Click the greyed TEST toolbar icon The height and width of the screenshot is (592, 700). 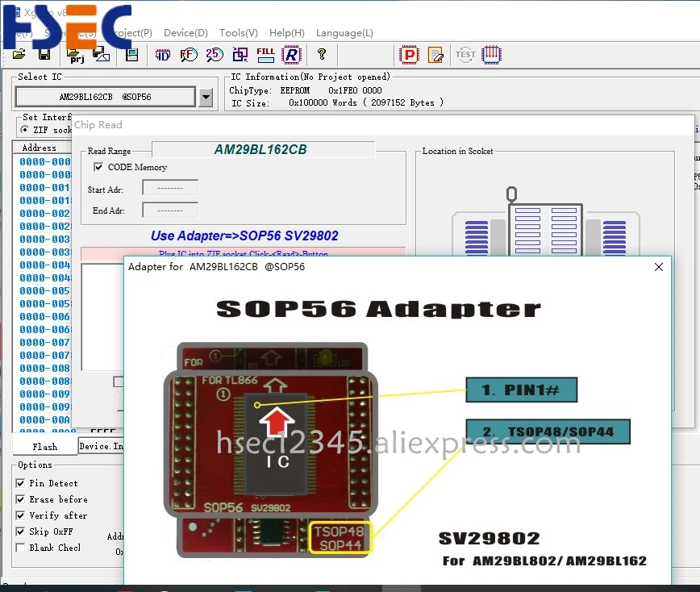pos(465,55)
